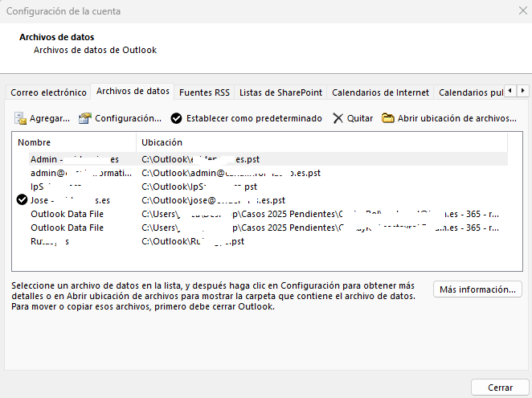Click the Agregar envelope icon
The width and height of the screenshot is (532, 398).
20,118
